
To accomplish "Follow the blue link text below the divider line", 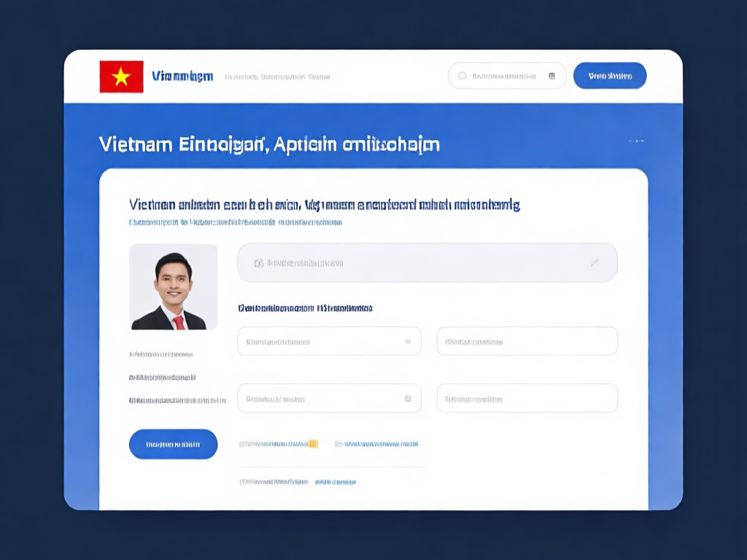I will pyautogui.click(x=336, y=482).
